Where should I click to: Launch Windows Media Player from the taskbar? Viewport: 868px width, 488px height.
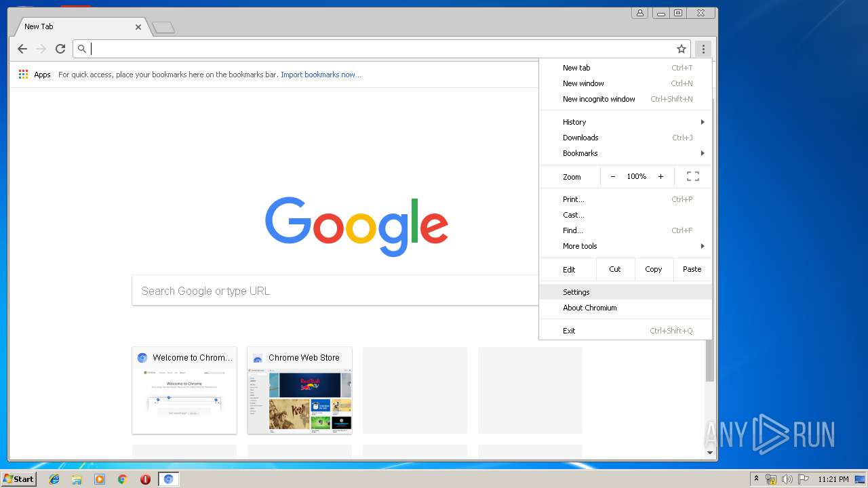click(100, 479)
